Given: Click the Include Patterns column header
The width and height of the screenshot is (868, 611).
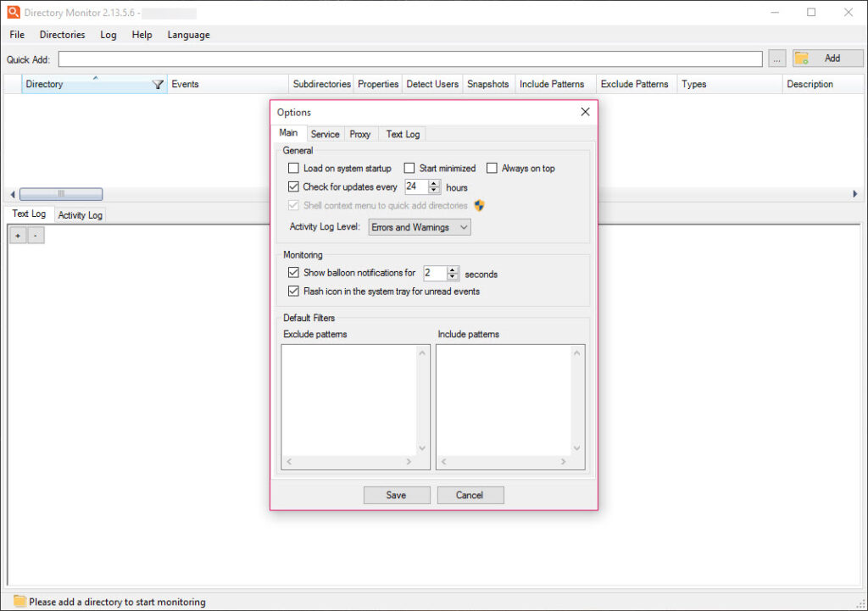Looking at the screenshot, I should click(556, 84).
